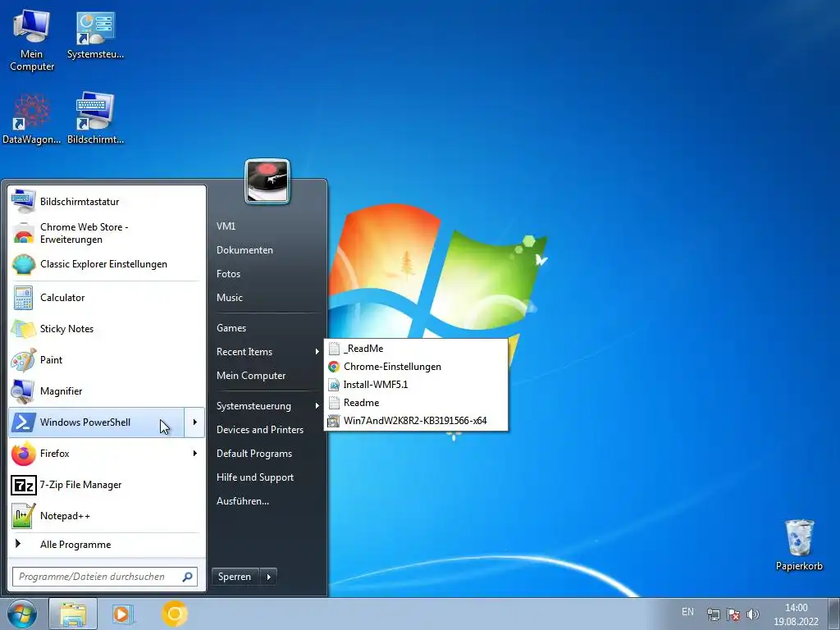Click the volume speaker tray icon
The height and width of the screenshot is (630, 840).
(x=753, y=614)
